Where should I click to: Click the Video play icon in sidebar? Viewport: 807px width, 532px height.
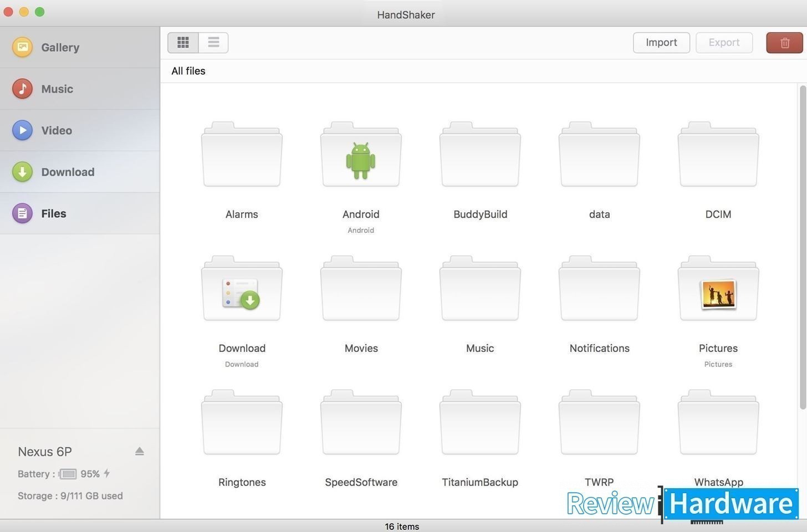point(22,130)
